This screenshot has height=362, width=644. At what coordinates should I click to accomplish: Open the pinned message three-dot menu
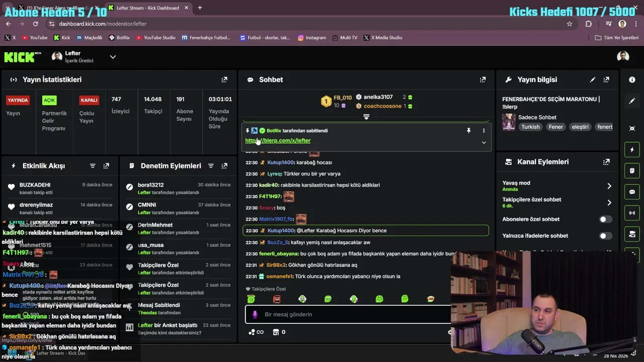[x=484, y=131]
